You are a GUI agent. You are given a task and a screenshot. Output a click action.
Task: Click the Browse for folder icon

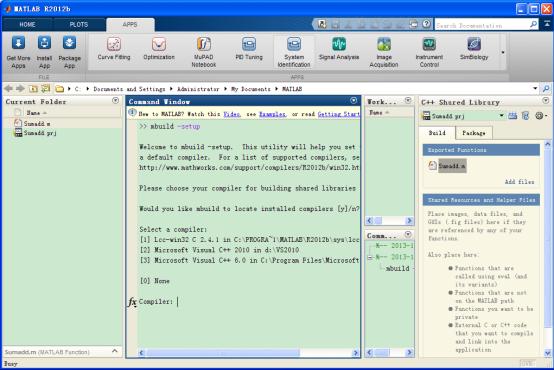46,89
